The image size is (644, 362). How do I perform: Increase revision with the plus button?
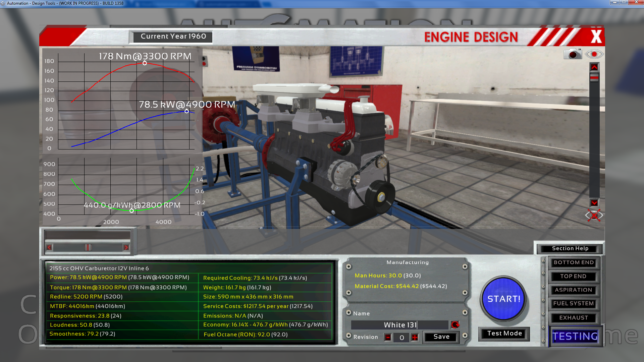point(415,337)
